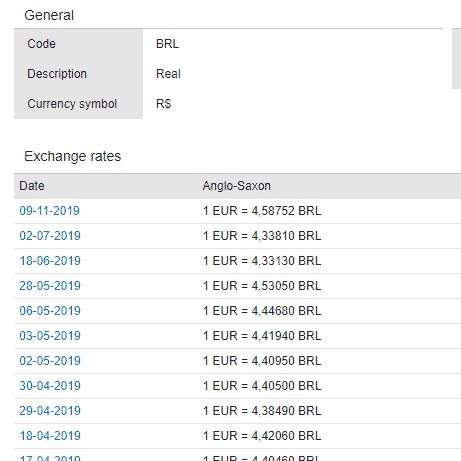Viewport: 461px width, 461px height.
Task: Open the 03-05-2019 exchange rate entry
Action: click(50, 336)
